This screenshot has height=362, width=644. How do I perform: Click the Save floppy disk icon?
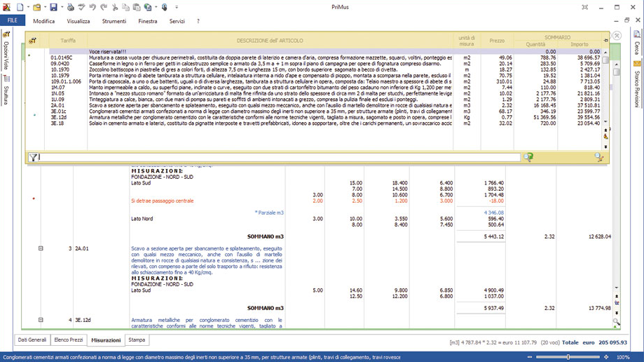coord(53,7)
